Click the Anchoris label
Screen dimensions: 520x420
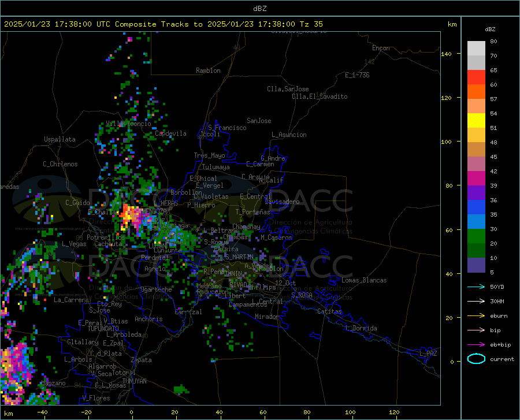click(148, 319)
